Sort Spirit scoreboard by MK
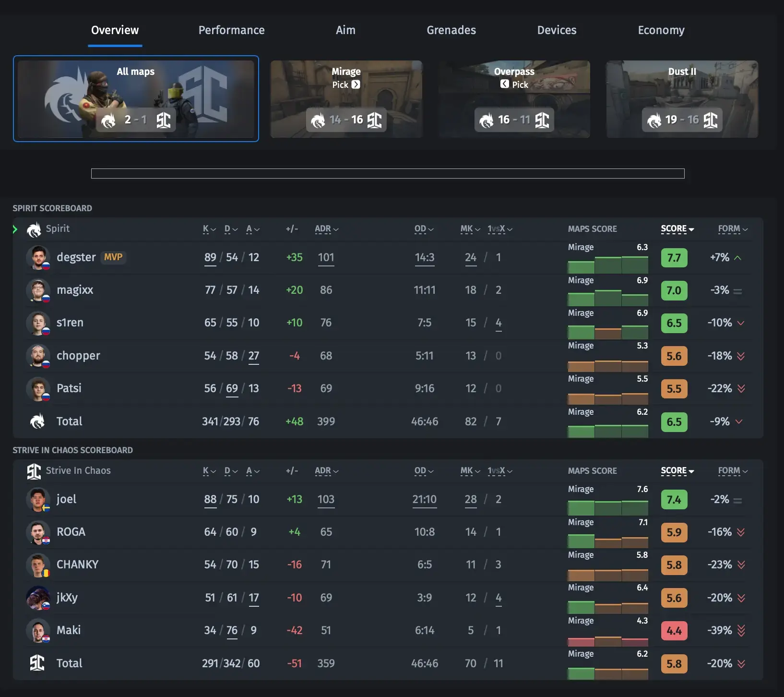 (x=470, y=229)
